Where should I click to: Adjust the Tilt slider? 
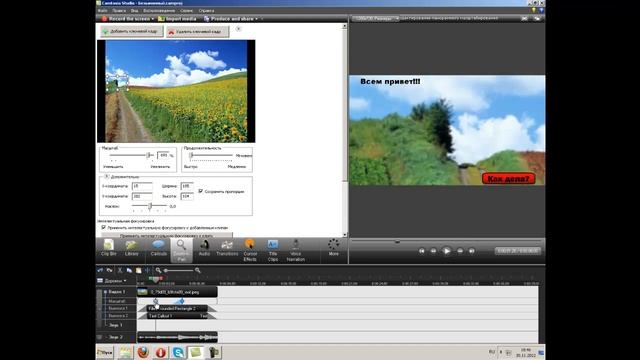(x=150, y=207)
